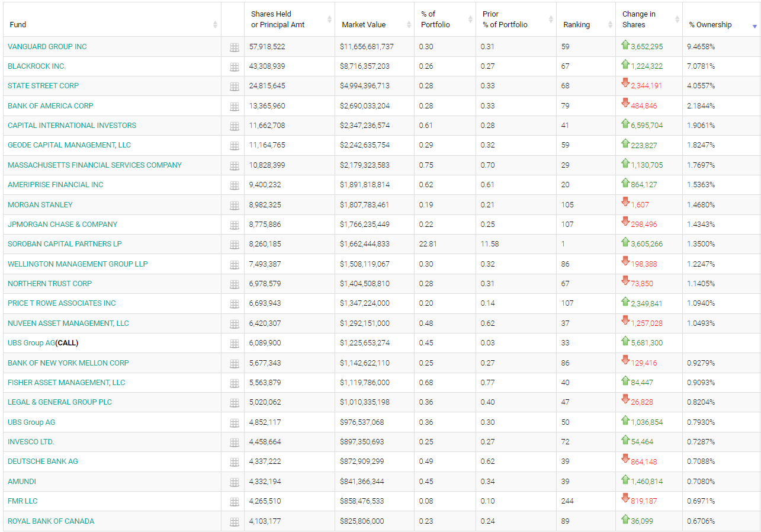
Task: Open FISHER ASSET MANAGEMENT, LLC link
Action: point(66,382)
